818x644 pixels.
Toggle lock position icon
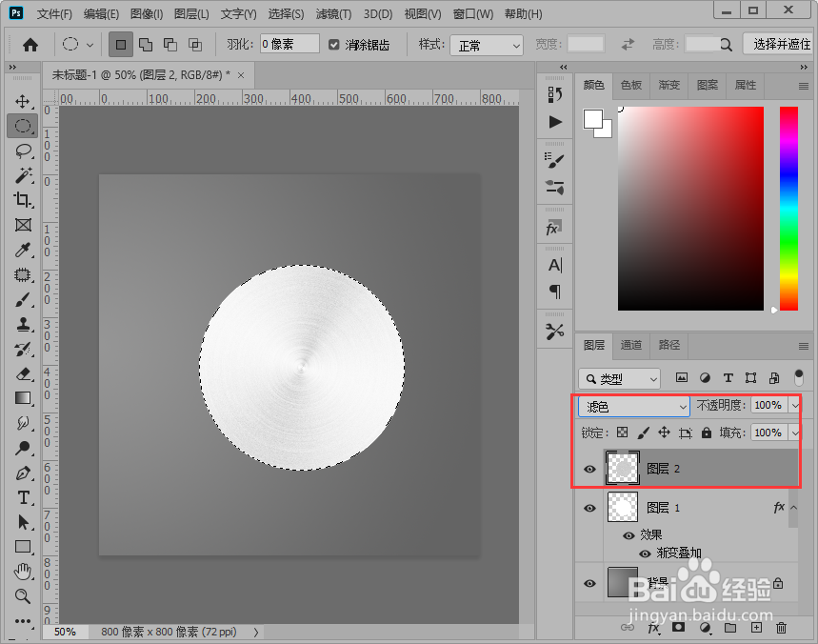(664, 433)
